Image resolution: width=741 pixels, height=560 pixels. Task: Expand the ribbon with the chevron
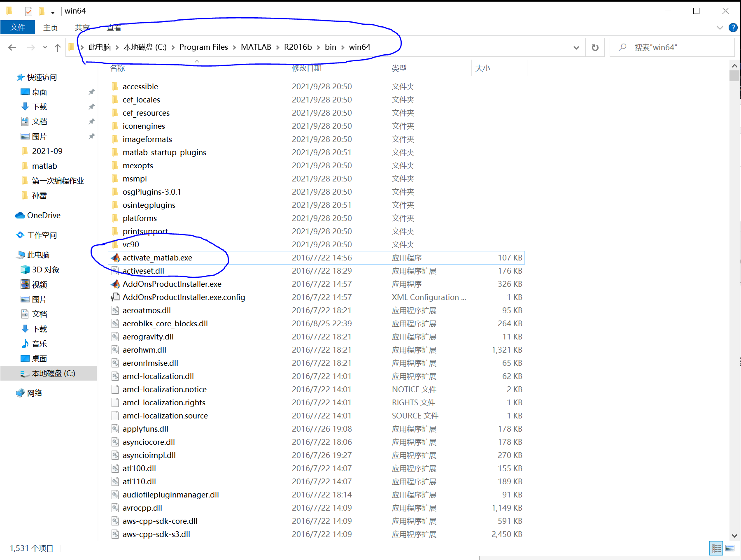[720, 28]
